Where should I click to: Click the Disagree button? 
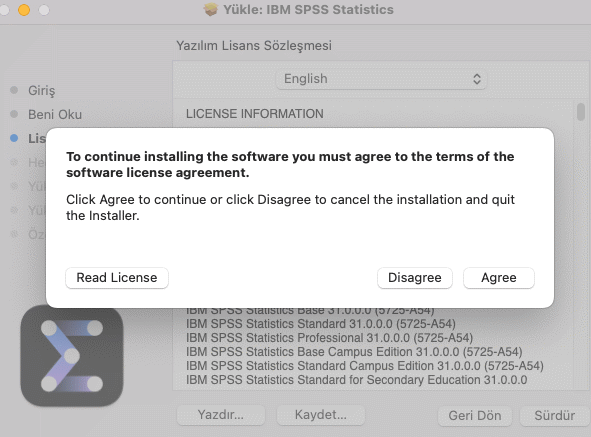415,278
